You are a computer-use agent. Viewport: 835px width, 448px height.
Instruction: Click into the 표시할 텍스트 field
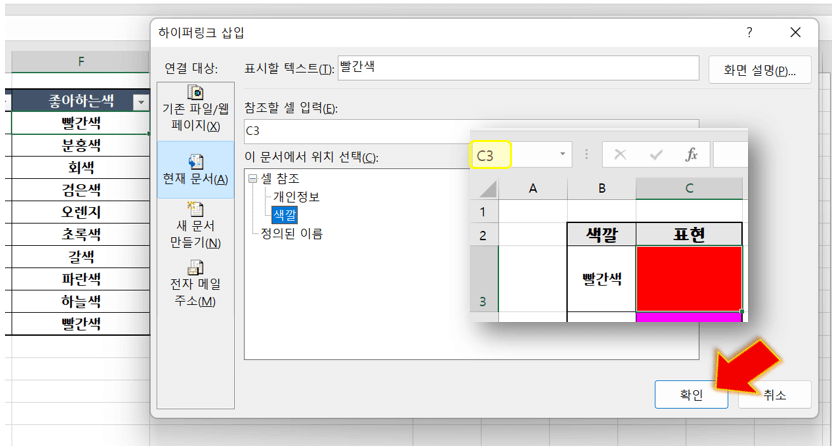pos(518,68)
